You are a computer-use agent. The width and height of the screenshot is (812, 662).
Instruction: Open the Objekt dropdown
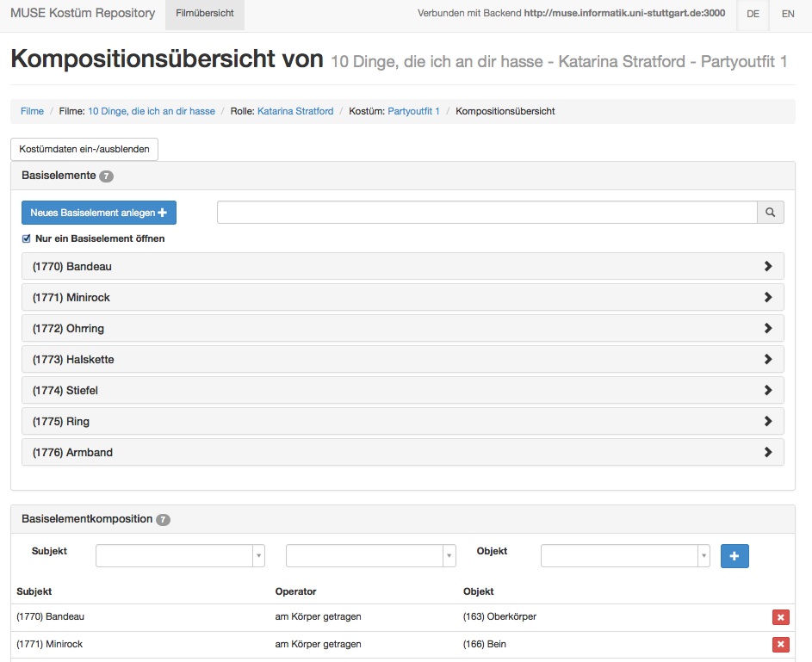625,556
